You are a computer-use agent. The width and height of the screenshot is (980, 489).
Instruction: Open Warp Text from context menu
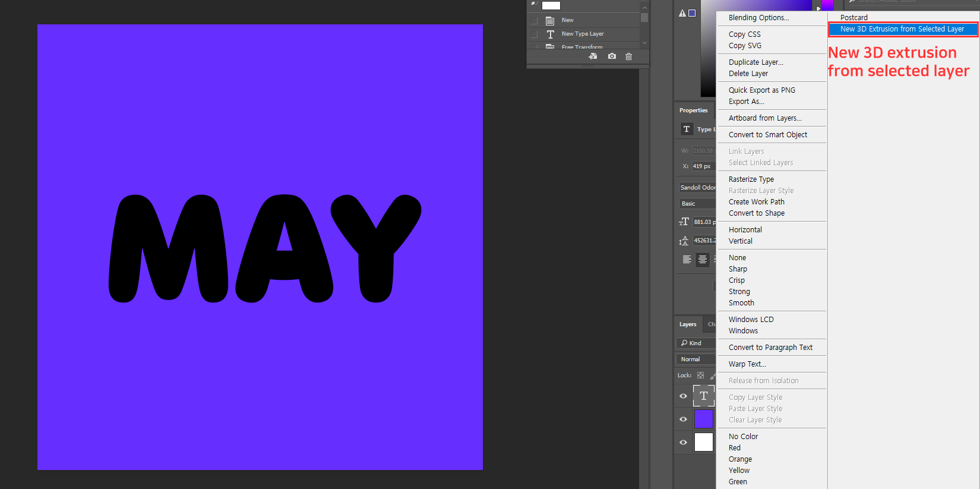(x=748, y=364)
